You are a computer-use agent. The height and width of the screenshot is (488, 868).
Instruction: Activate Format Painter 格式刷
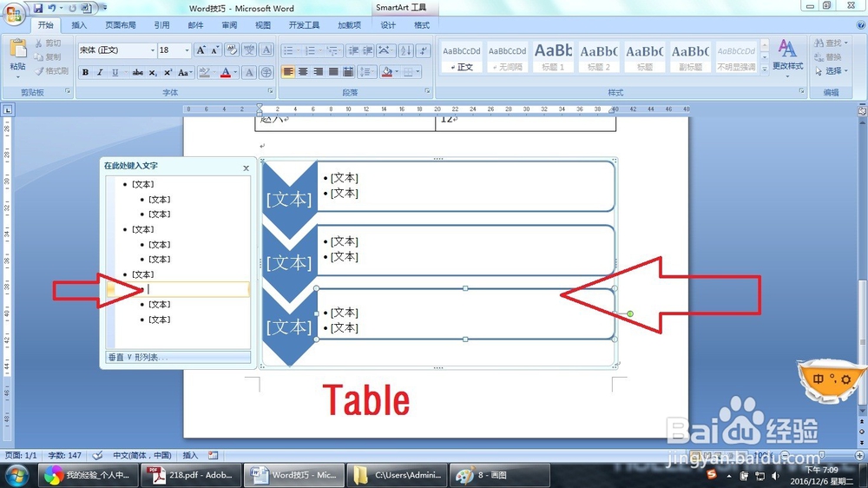point(51,71)
